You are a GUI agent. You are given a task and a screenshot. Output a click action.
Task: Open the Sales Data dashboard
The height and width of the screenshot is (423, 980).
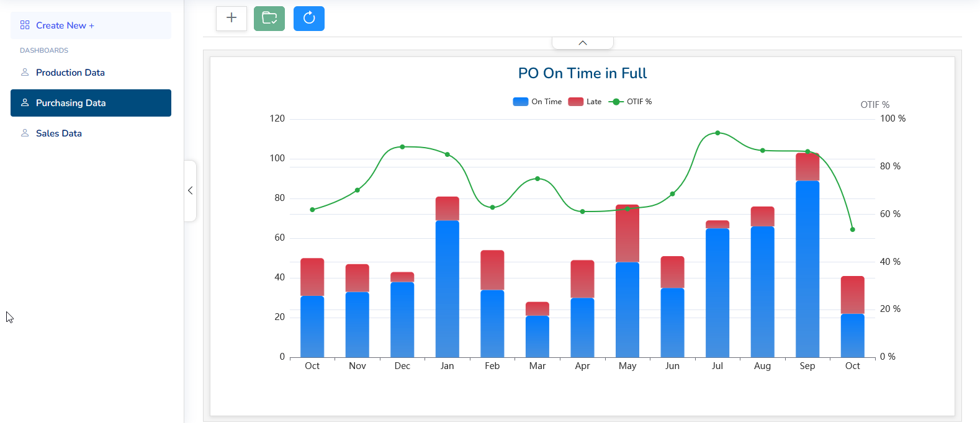(59, 133)
